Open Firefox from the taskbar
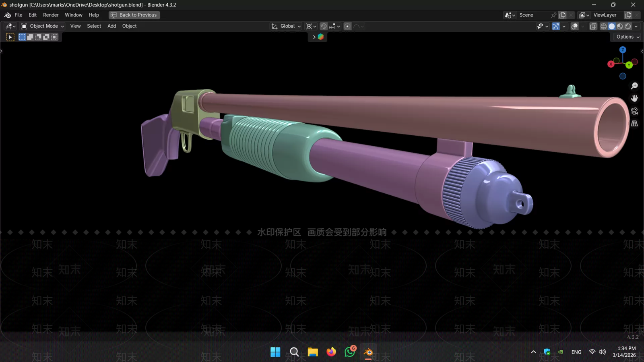This screenshot has width=644, height=362. click(x=331, y=352)
